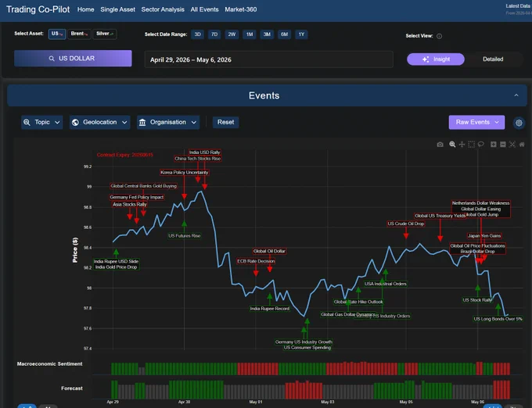The image size is (532, 408).
Task: Collapse the Events panel chevron
Action: (x=516, y=95)
